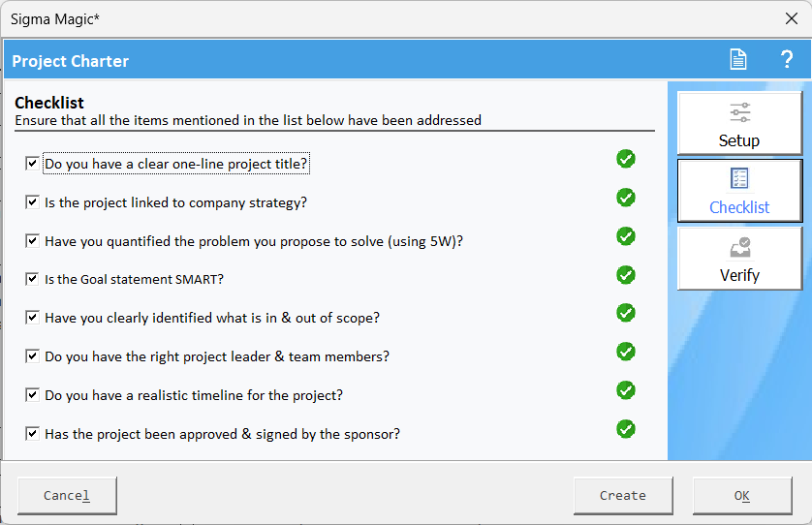Open the document notes icon in header
Viewport: 812px width, 525px height.
738,59
